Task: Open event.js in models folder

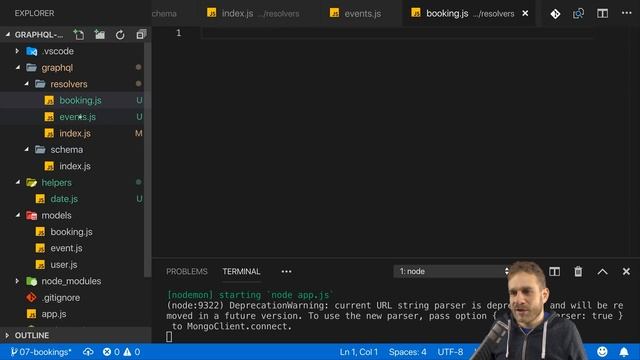Action: pyautogui.click(x=66, y=248)
